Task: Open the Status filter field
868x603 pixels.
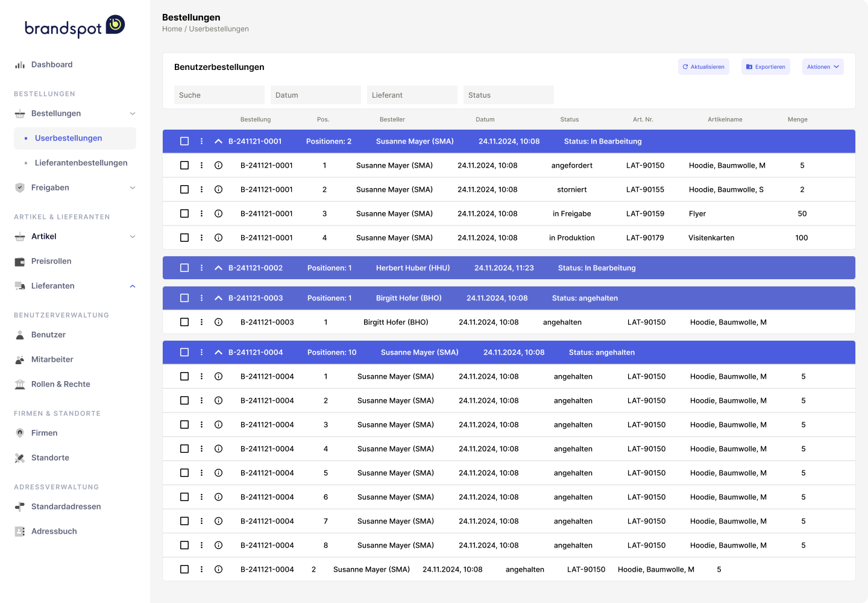Action: 509,95
